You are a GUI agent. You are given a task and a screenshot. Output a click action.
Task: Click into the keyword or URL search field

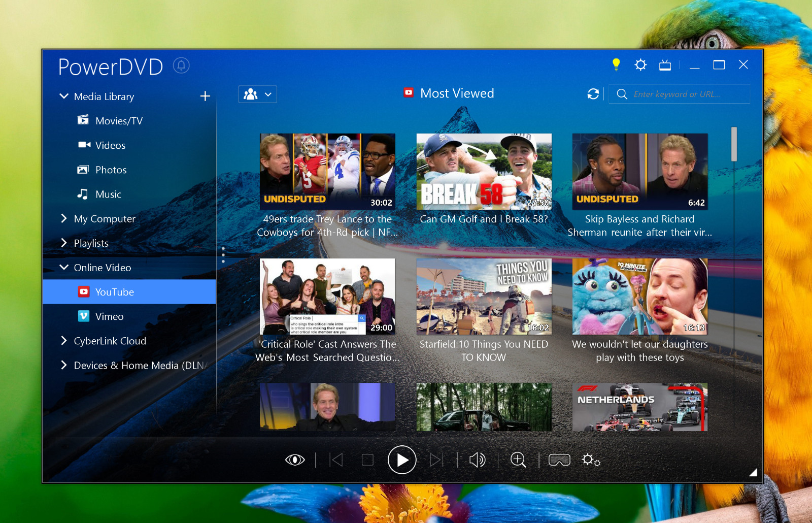click(x=680, y=94)
